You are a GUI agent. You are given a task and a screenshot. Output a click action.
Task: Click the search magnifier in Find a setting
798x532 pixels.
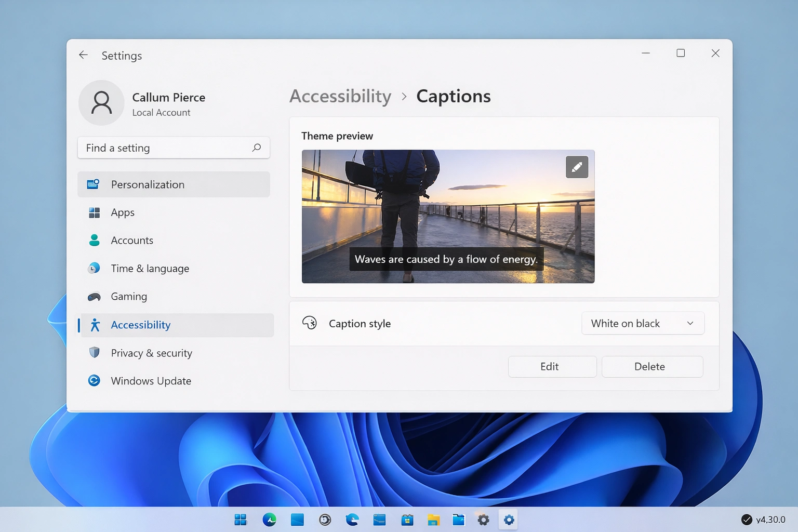coord(257,148)
